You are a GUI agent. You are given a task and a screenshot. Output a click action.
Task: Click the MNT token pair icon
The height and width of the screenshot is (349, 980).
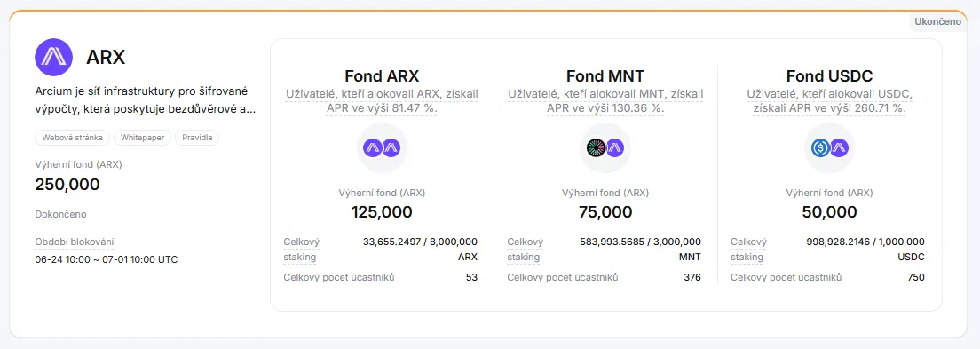pyautogui.click(x=605, y=148)
